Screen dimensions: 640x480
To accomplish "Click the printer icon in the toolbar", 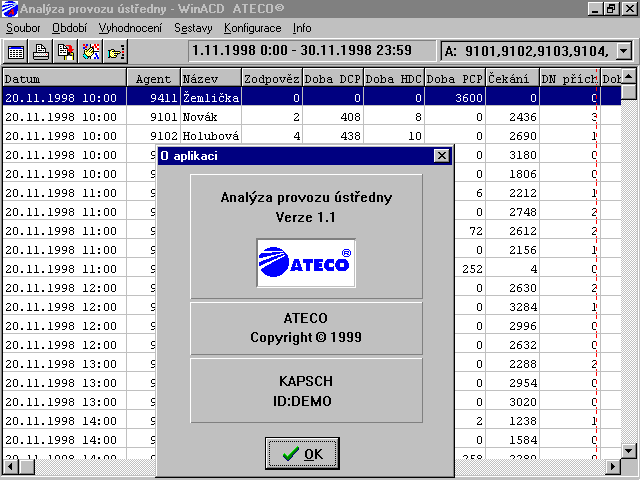I will pyautogui.click(x=40, y=52).
